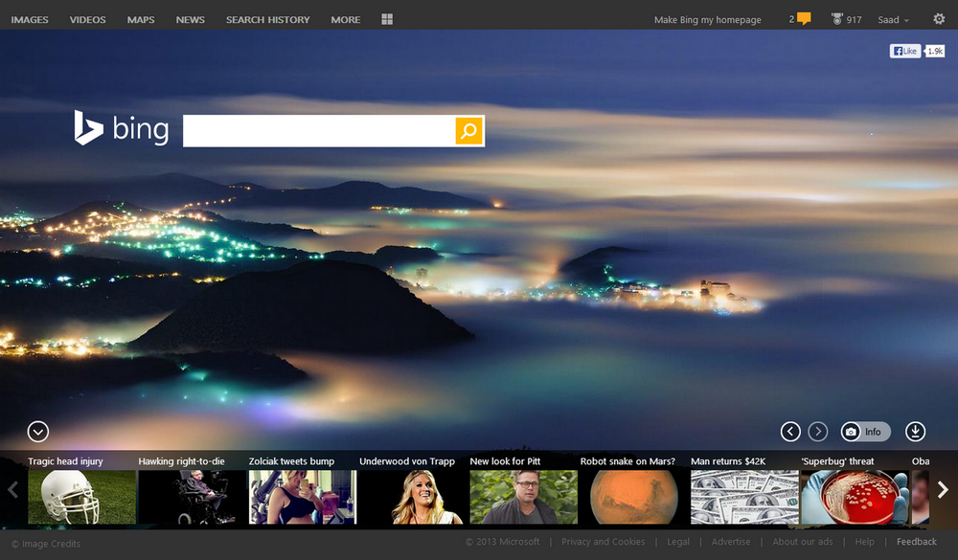Open the app grid icon beside MORE
958x560 pixels.
pyautogui.click(x=387, y=19)
